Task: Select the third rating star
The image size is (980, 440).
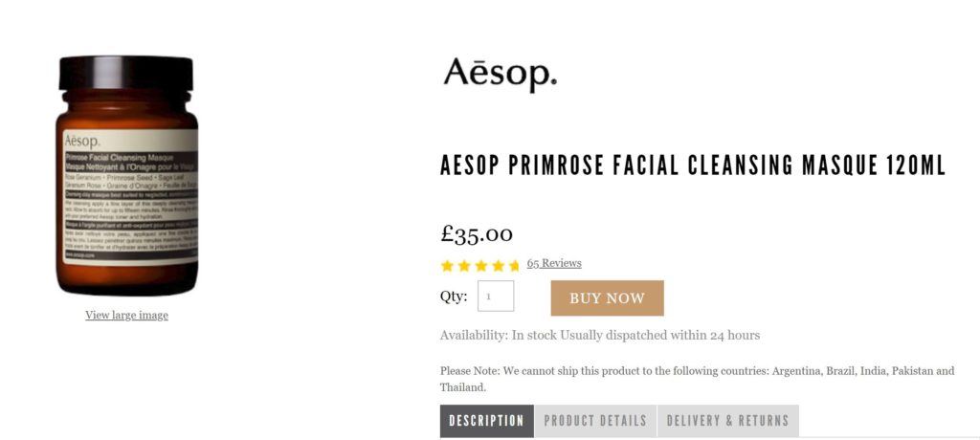Action: click(480, 265)
